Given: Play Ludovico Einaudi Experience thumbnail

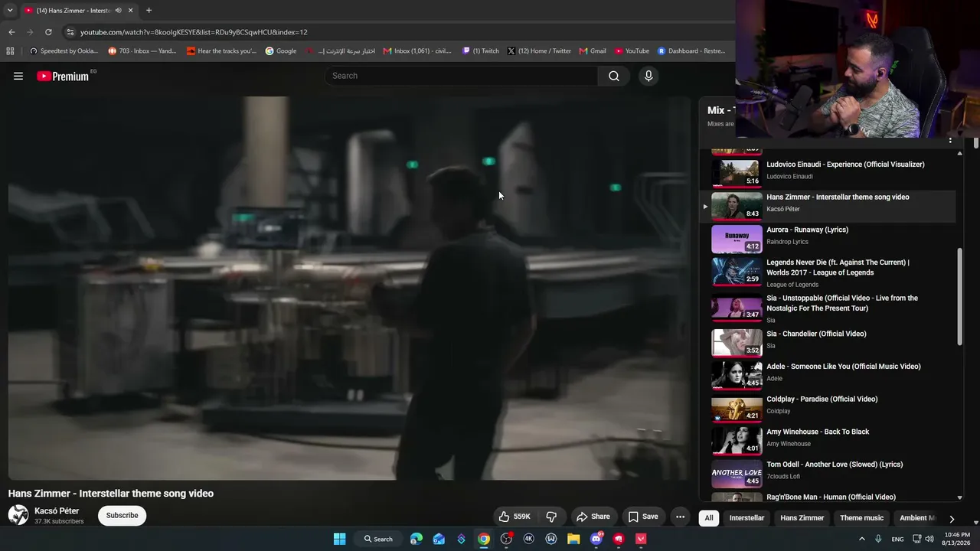Looking at the screenshot, I should coord(737,172).
